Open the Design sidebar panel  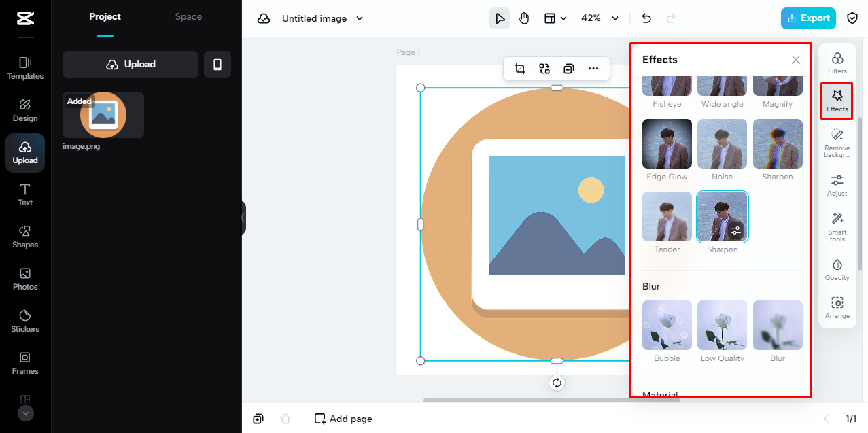click(25, 110)
